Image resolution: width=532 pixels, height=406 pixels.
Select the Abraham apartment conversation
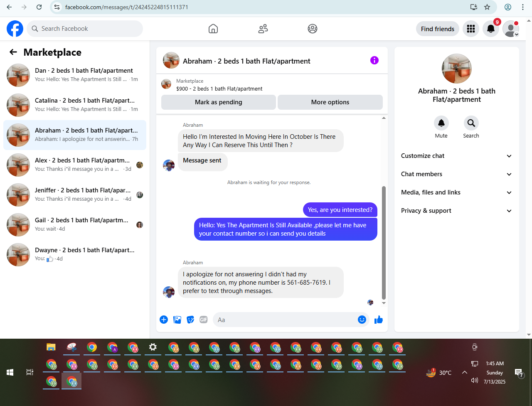coord(75,135)
